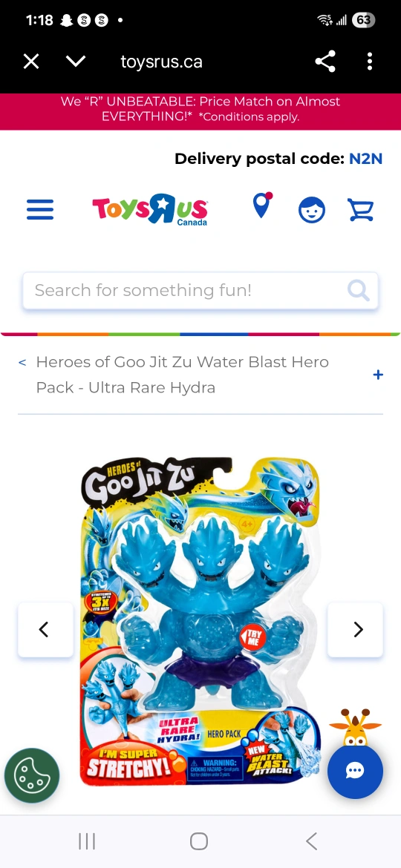Image resolution: width=401 pixels, height=868 pixels.
Task: Open the giraffe chat bubble
Action: (355, 771)
